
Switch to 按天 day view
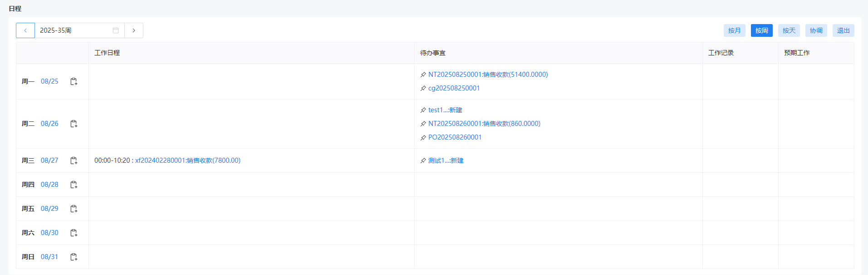click(789, 30)
